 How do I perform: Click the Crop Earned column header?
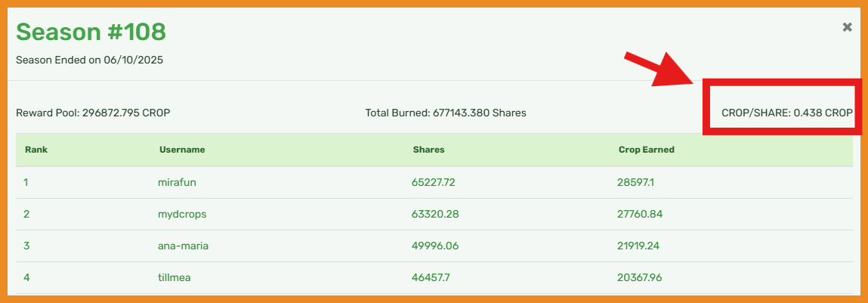(646, 150)
